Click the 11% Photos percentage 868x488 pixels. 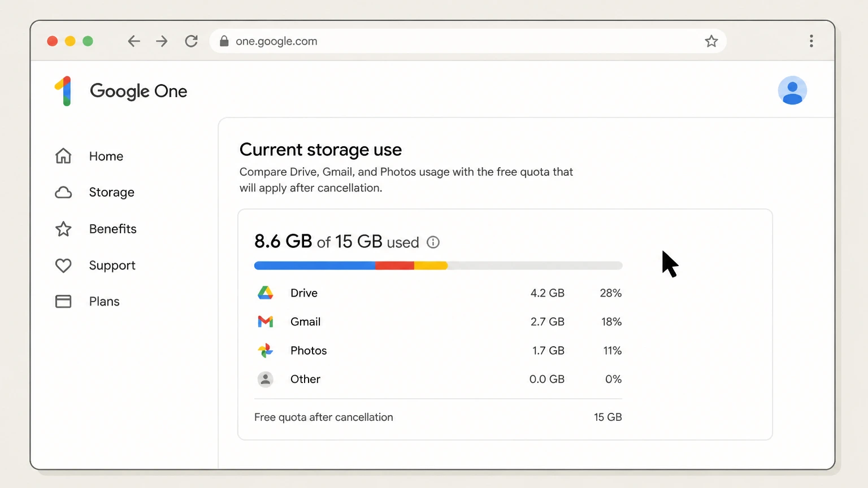point(613,351)
